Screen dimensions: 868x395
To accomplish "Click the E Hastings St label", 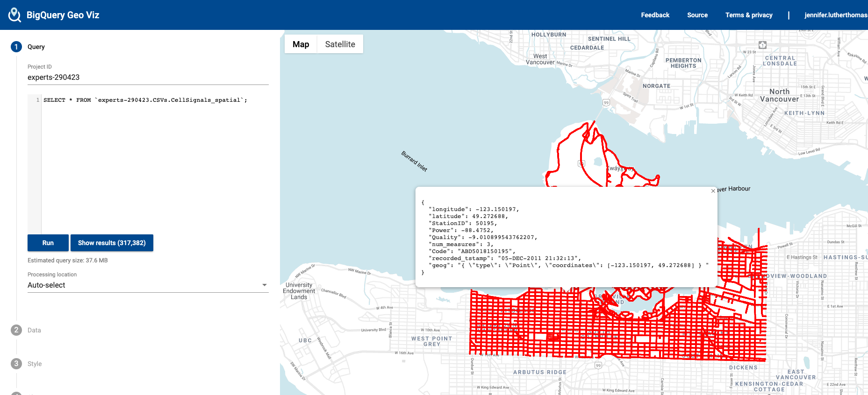I will tap(802, 257).
